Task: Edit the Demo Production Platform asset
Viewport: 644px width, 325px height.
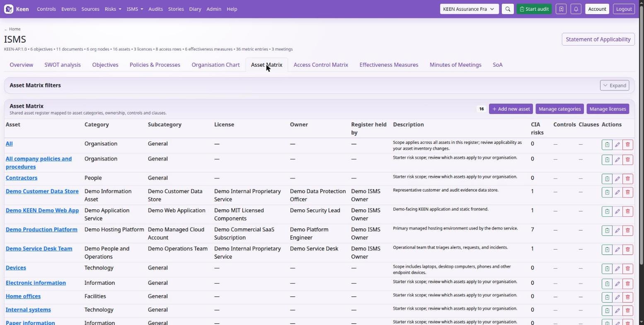Action: 617,230
